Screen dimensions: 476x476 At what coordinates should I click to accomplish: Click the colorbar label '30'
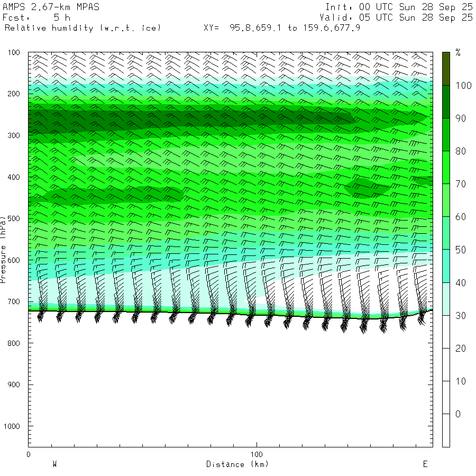[x=461, y=316]
